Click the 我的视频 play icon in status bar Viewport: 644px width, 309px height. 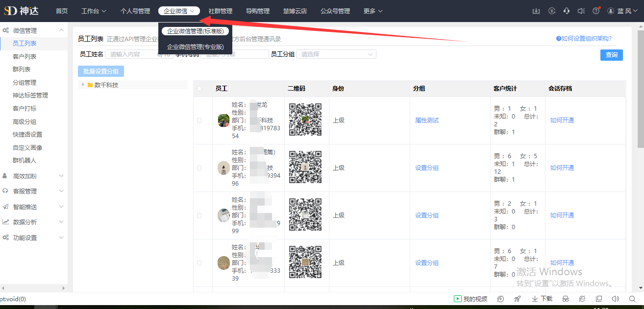[x=457, y=299]
